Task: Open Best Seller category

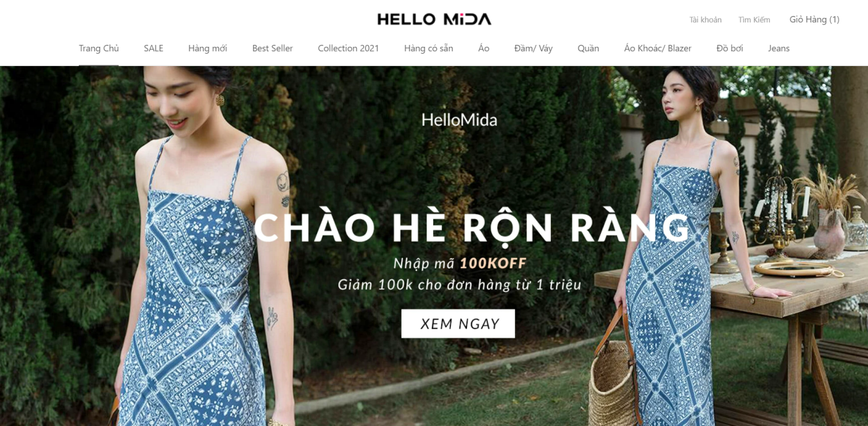Action: pyautogui.click(x=272, y=48)
